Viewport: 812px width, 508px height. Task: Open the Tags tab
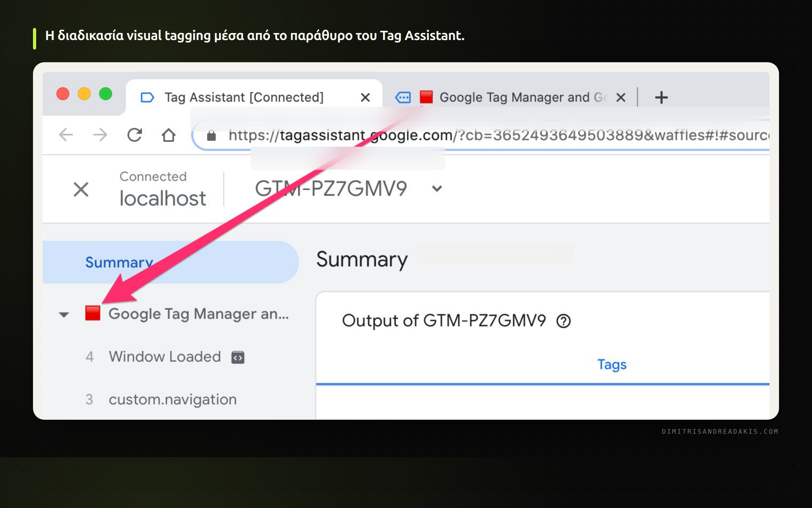click(612, 364)
